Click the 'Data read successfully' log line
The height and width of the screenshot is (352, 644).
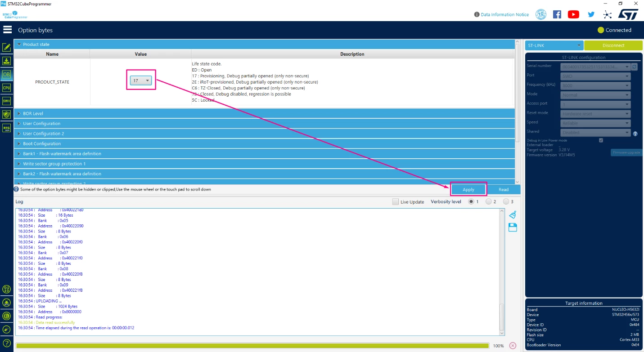pyautogui.click(x=46, y=322)
